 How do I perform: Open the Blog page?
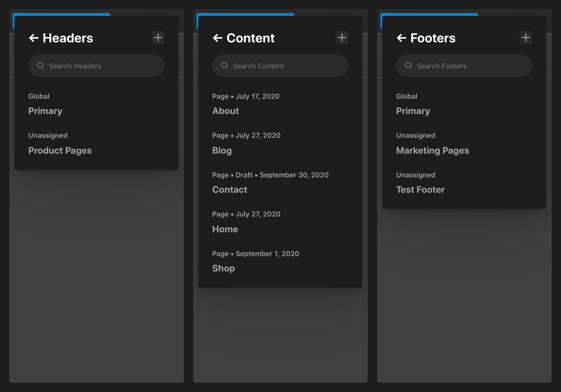pos(222,150)
